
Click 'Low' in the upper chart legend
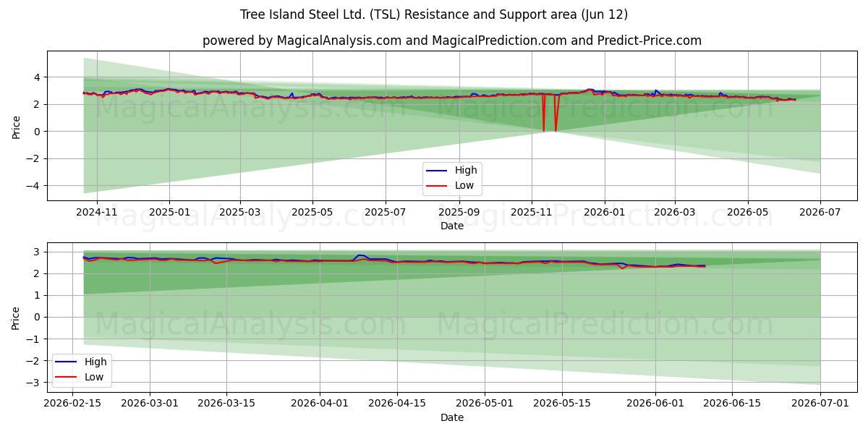(x=464, y=186)
